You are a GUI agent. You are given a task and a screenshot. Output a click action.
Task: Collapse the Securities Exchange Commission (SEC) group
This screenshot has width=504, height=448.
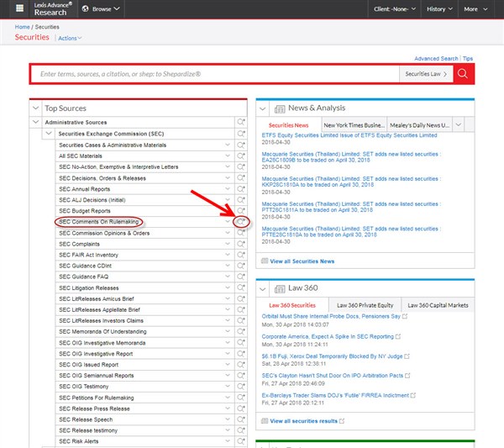49,134
